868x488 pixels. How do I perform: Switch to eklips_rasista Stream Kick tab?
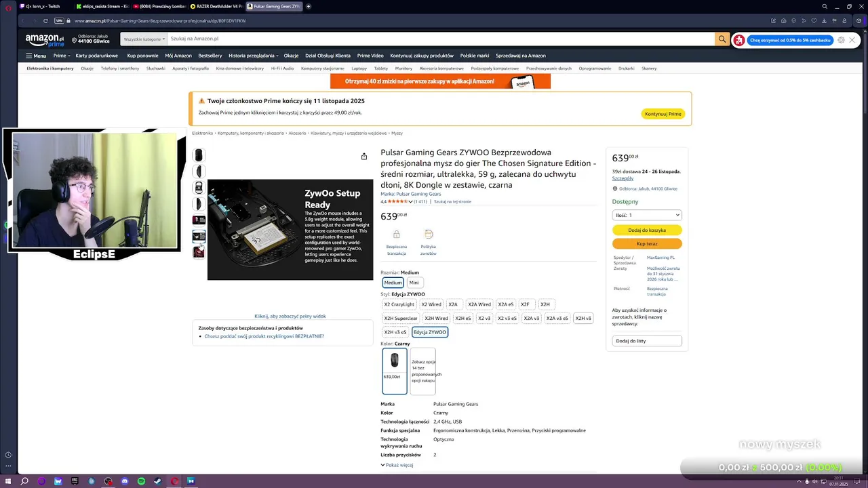click(x=103, y=6)
